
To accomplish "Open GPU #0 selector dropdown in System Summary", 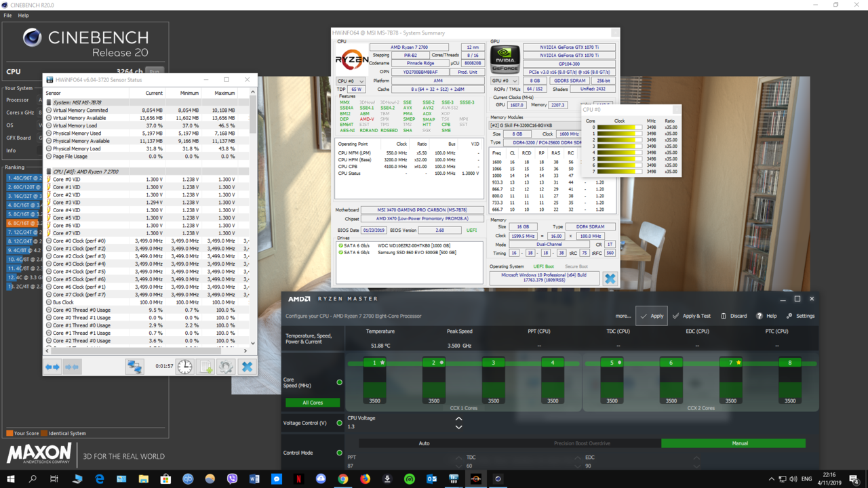I will [x=505, y=81].
